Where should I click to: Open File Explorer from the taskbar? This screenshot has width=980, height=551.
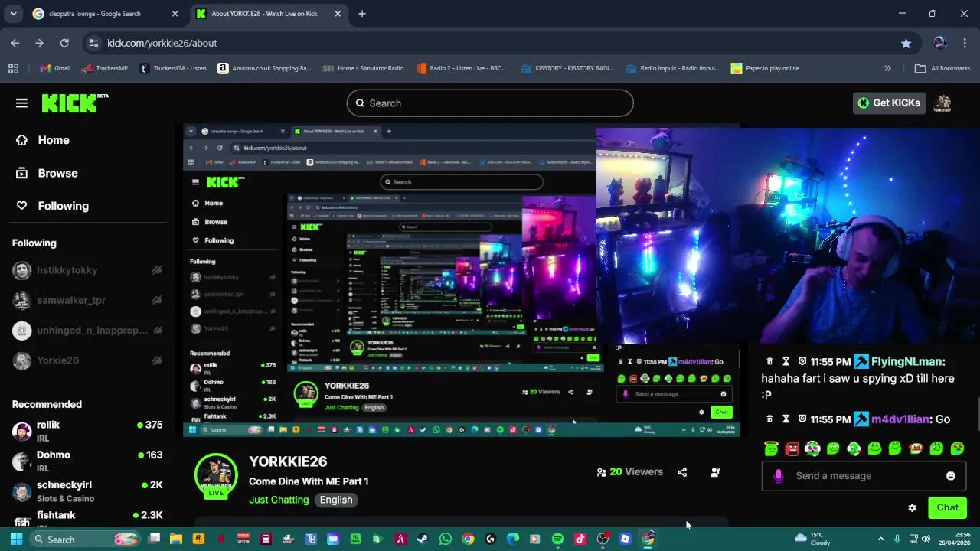(176, 539)
